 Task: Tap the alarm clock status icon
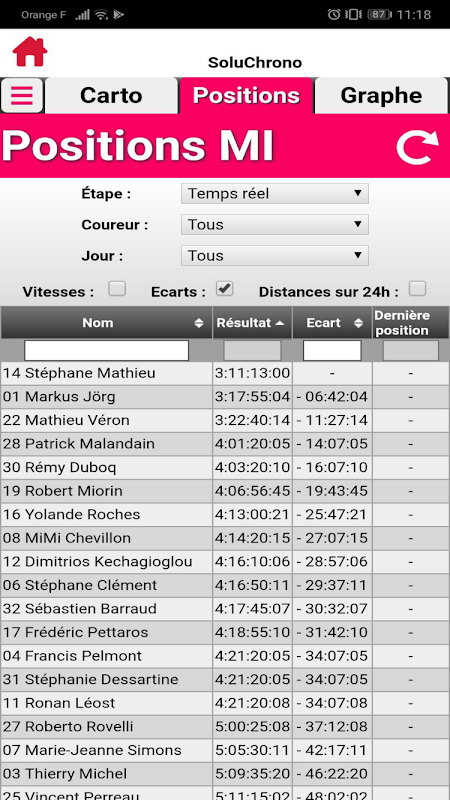334,14
